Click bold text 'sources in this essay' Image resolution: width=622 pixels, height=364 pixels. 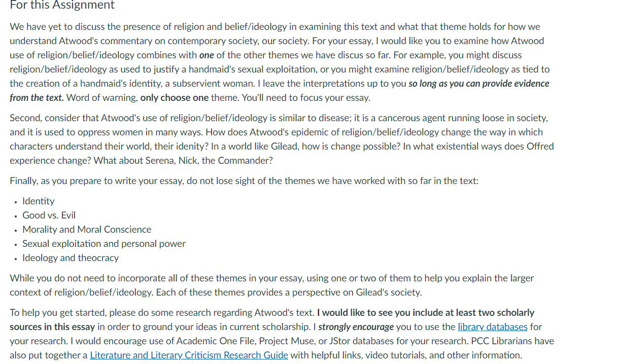point(52,327)
